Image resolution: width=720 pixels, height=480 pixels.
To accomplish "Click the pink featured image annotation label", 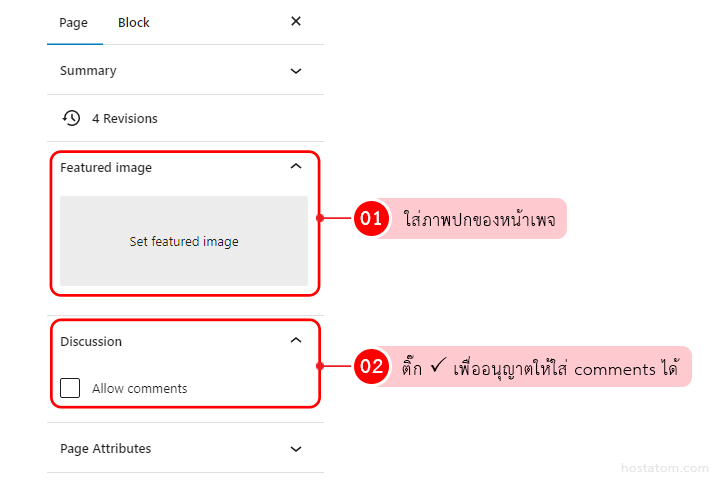I will (480, 219).
